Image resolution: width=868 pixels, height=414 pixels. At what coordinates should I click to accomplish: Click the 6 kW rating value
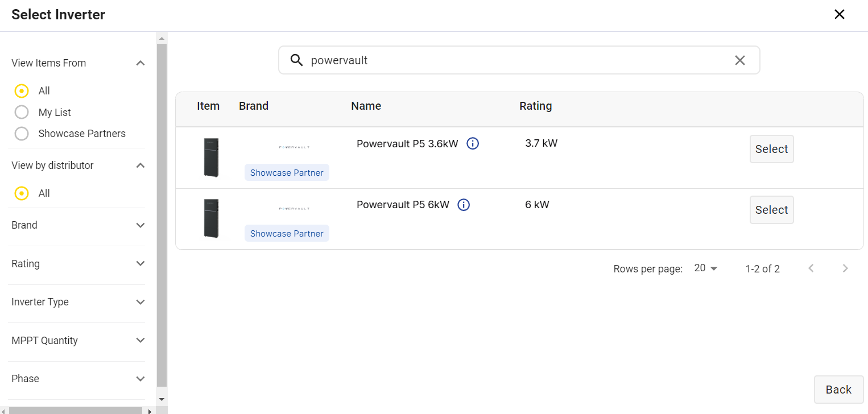coord(537,205)
